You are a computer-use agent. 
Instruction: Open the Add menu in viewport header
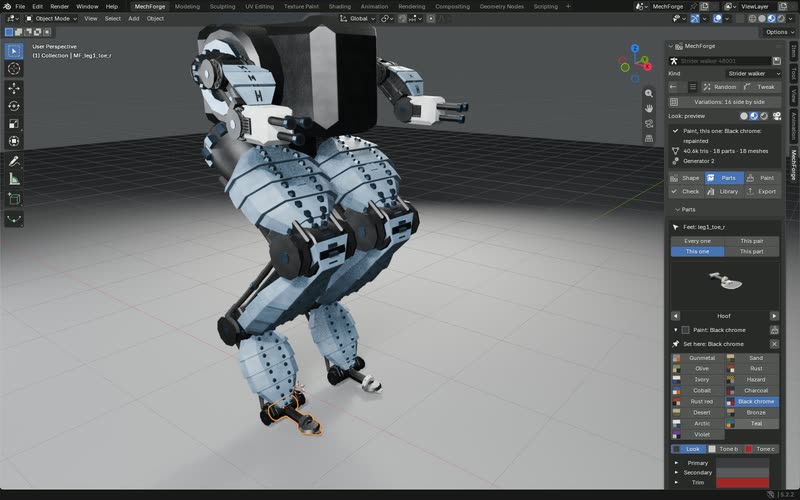[x=134, y=18]
